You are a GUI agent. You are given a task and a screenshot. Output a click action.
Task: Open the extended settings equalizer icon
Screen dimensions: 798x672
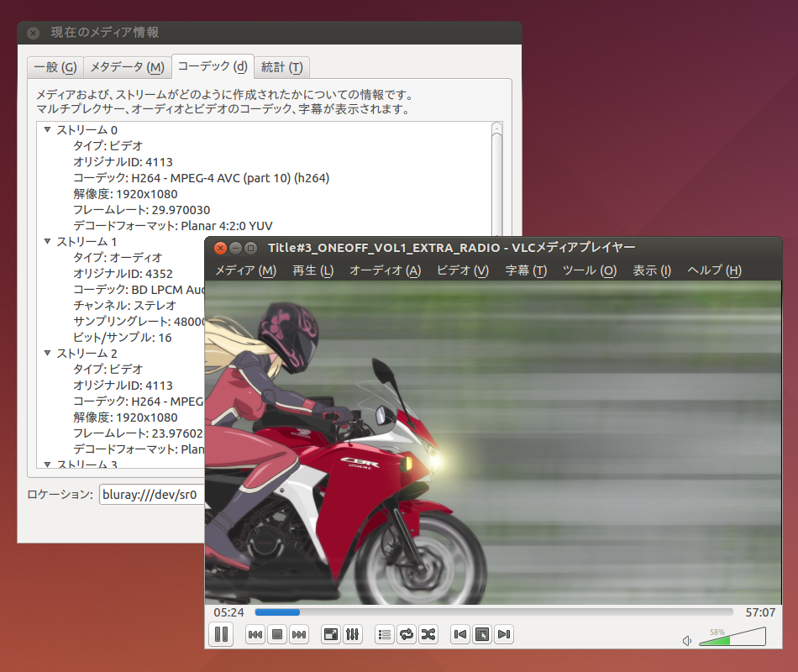pos(352,635)
